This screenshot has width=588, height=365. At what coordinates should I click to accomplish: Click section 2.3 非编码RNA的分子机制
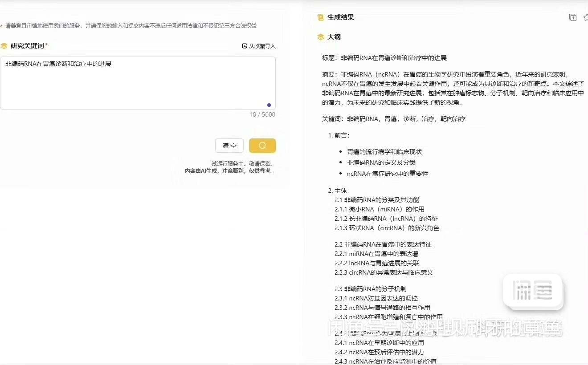[x=371, y=289]
